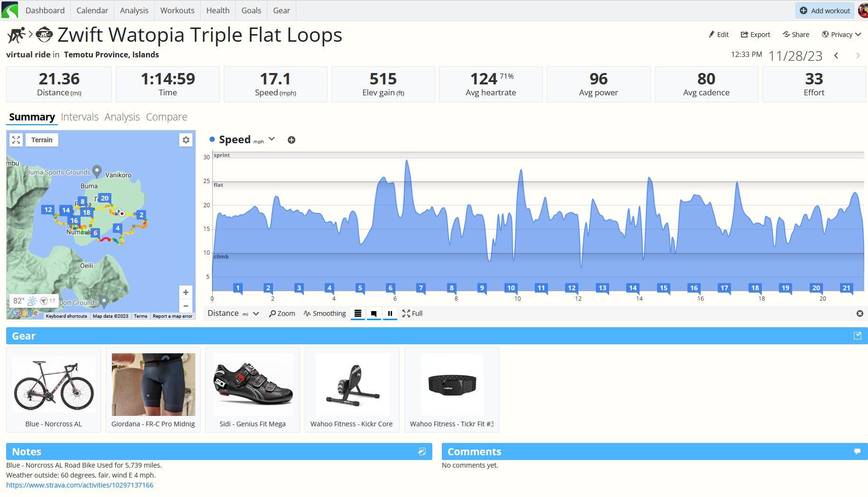
Task: Open the Strava activity link
Action: 80,485
